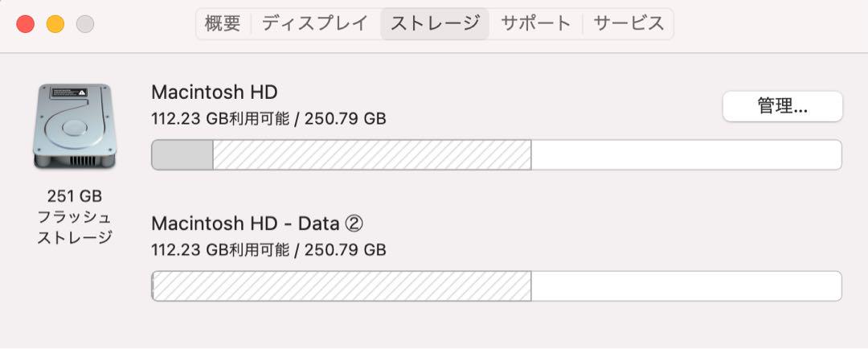Click free white area of Macintosh HD - Data bar

tap(686, 285)
